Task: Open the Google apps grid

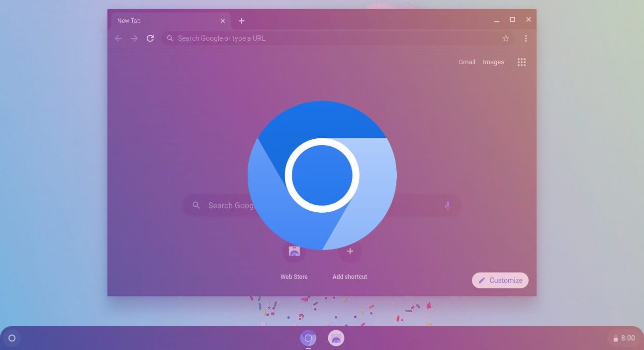Action: [521, 62]
